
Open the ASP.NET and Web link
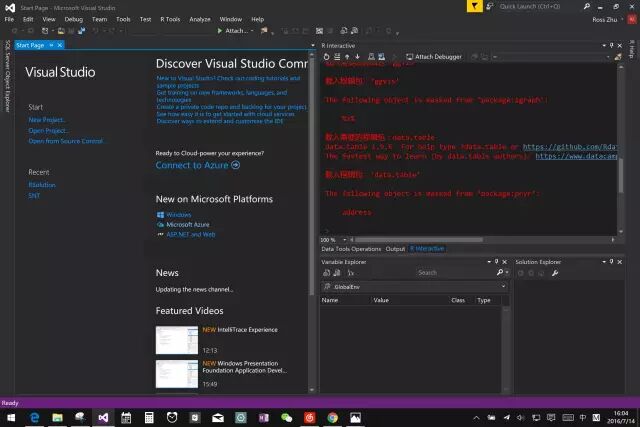click(191, 234)
